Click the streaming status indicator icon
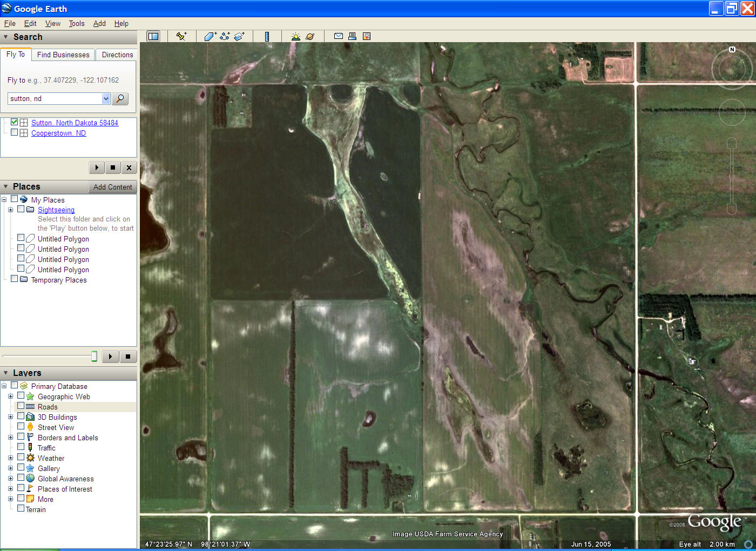This screenshot has width=756, height=551. [748, 544]
